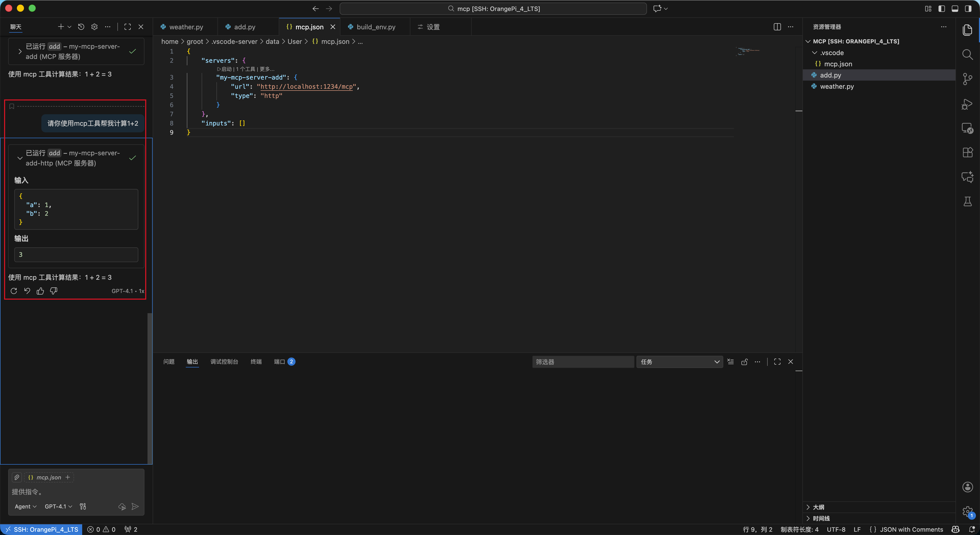Open Run and Debug view icon
The height and width of the screenshot is (535, 980).
tap(967, 104)
